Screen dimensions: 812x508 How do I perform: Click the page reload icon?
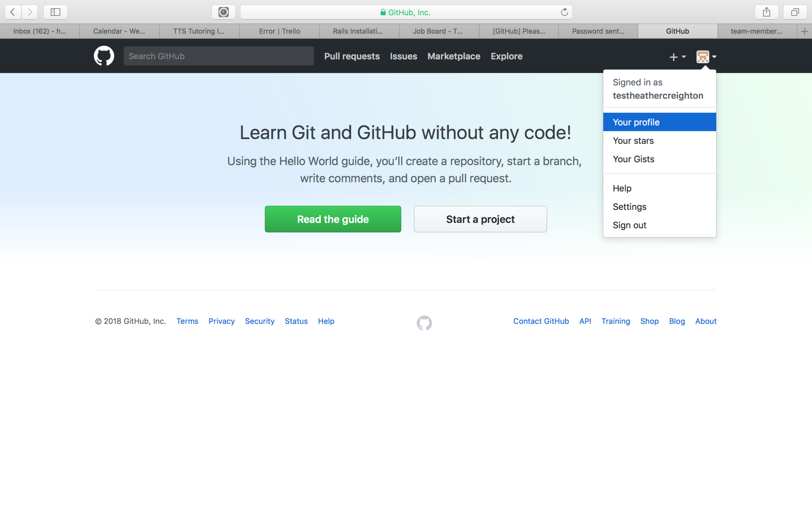(x=564, y=12)
